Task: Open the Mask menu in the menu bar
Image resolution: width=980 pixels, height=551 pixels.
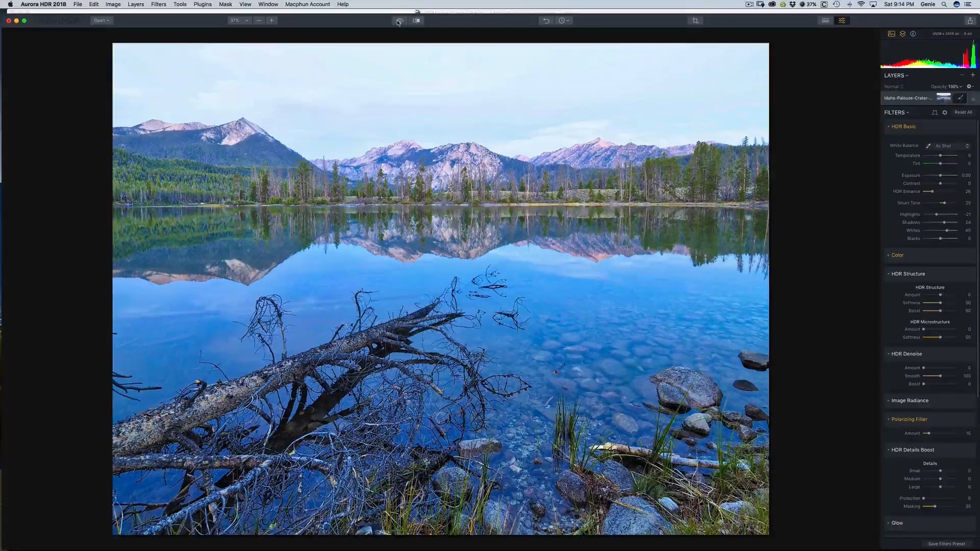Action: (x=225, y=4)
